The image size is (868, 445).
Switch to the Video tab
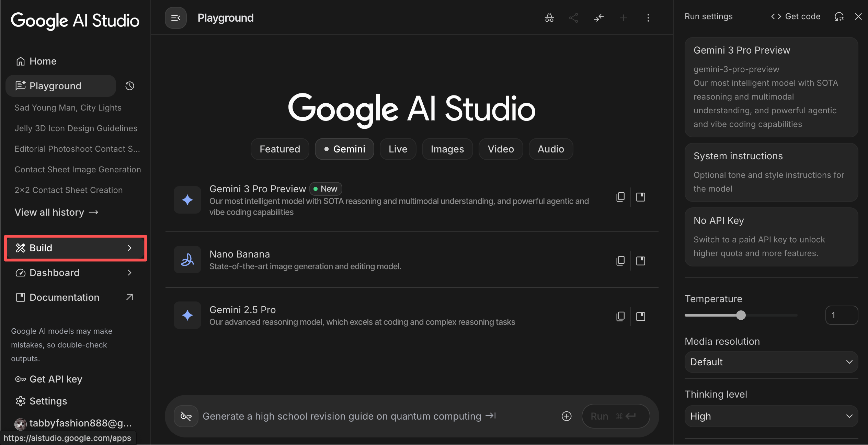pyautogui.click(x=501, y=149)
